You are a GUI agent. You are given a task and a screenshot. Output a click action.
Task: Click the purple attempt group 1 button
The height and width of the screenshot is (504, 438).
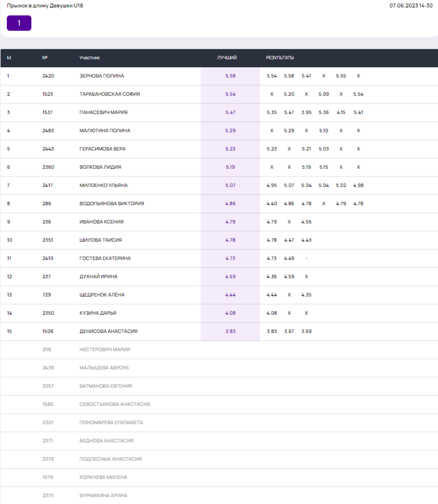(x=19, y=23)
